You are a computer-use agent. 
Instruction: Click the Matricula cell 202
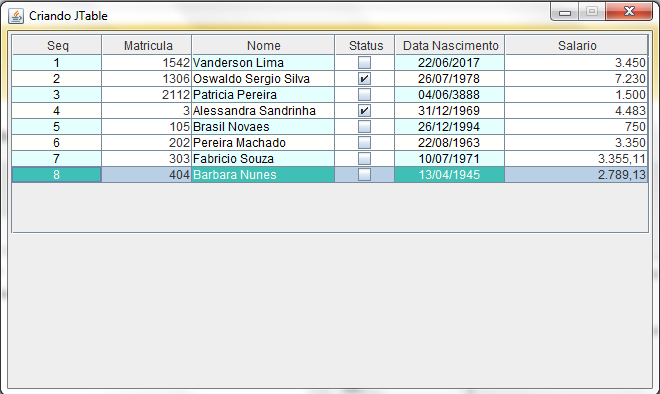(146, 143)
